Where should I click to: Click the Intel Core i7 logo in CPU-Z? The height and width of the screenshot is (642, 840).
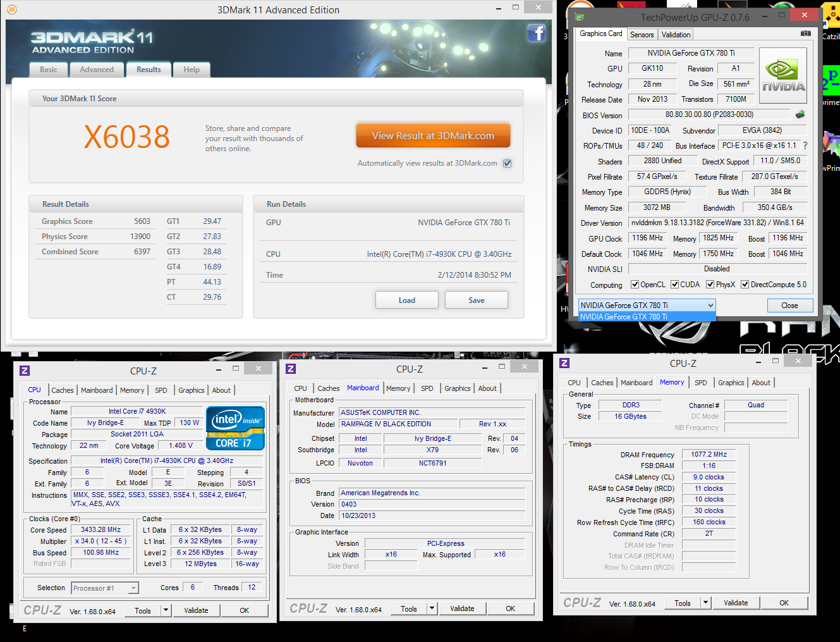235,428
